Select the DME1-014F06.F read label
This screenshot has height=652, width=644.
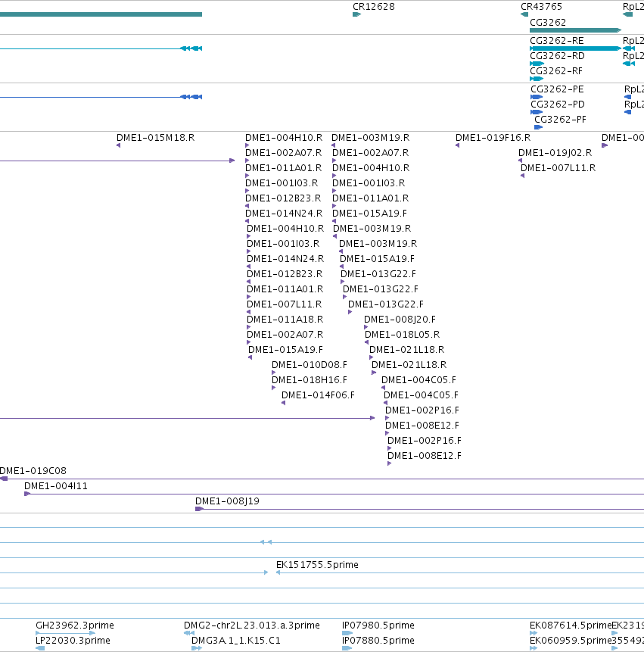point(319,395)
